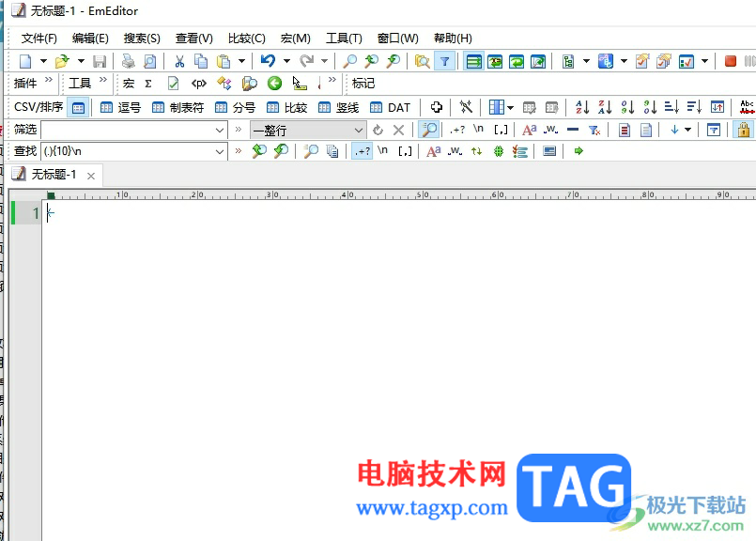Click the sigma Σ icon

pyautogui.click(x=148, y=84)
